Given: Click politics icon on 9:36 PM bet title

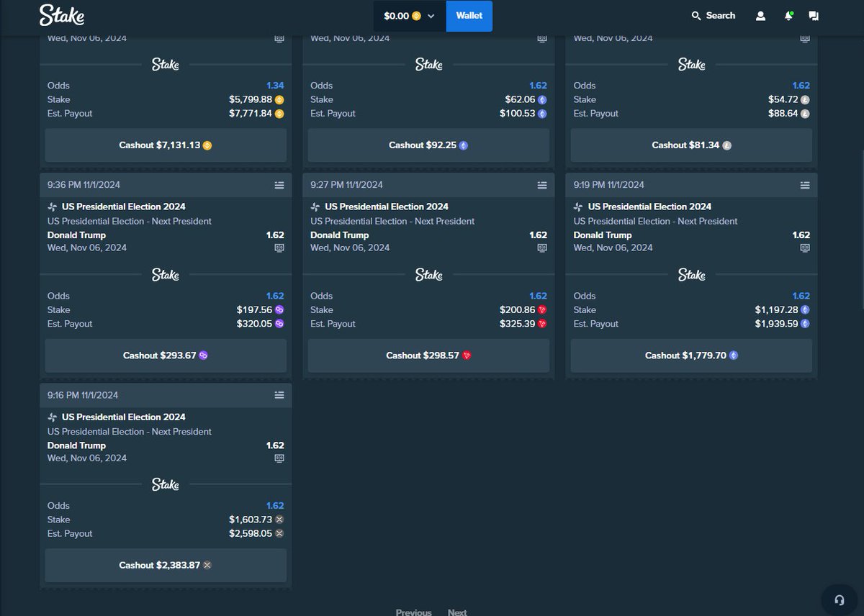Looking at the screenshot, I should (x=53, y=207).
